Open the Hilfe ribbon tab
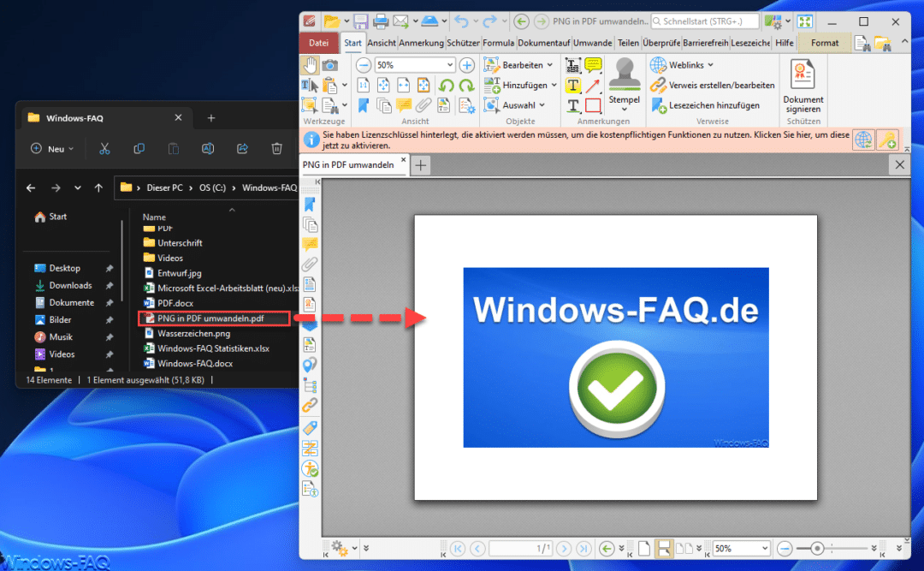Viewport: 924px width, 571px height. pos(784,43)
